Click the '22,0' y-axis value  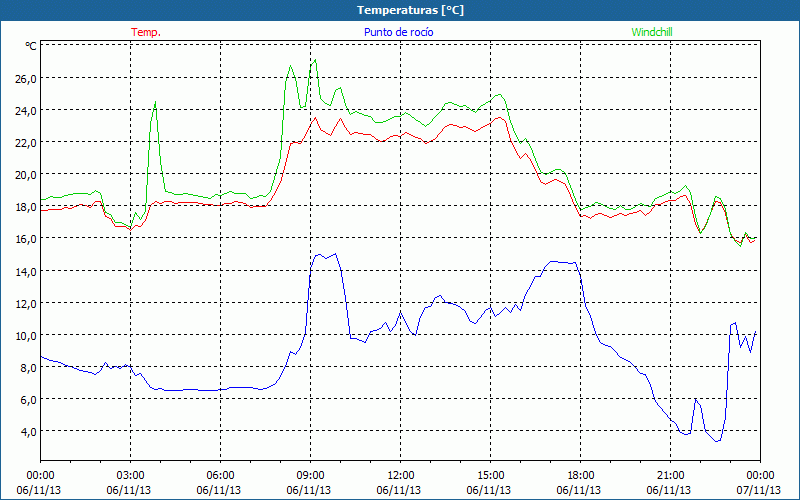point(26,143)
